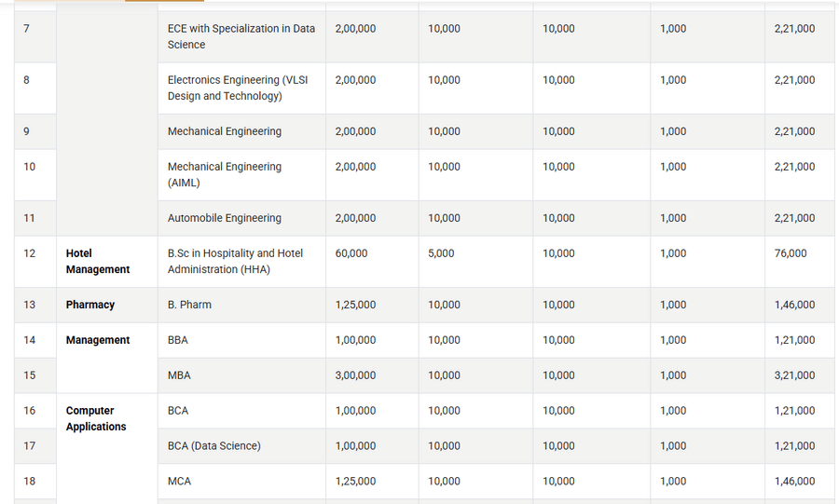839x504 pixels.
Task: Click the 5,000 fee in row 12
Action: [441, 253]
